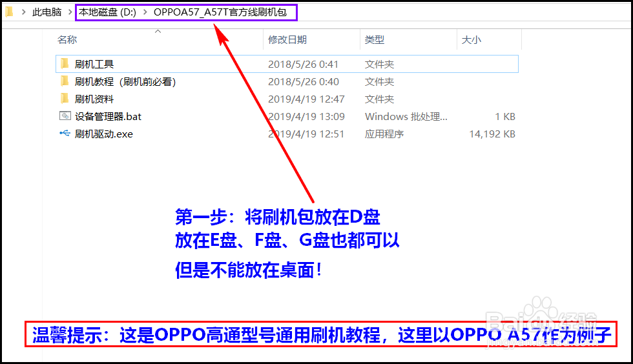633x364 pixels.
Task: Click the 1 KB size cell
Action: [x=505, y=117]
